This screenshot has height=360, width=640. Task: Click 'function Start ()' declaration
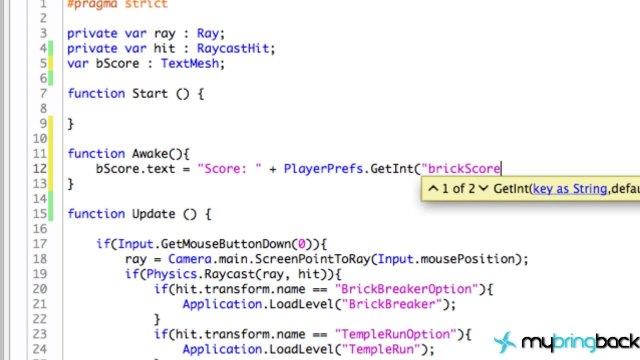coord(128,93)
